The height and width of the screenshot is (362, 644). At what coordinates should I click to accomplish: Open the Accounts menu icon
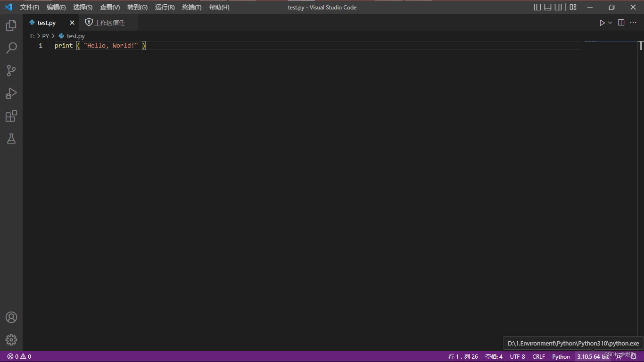tap(11, 317)
